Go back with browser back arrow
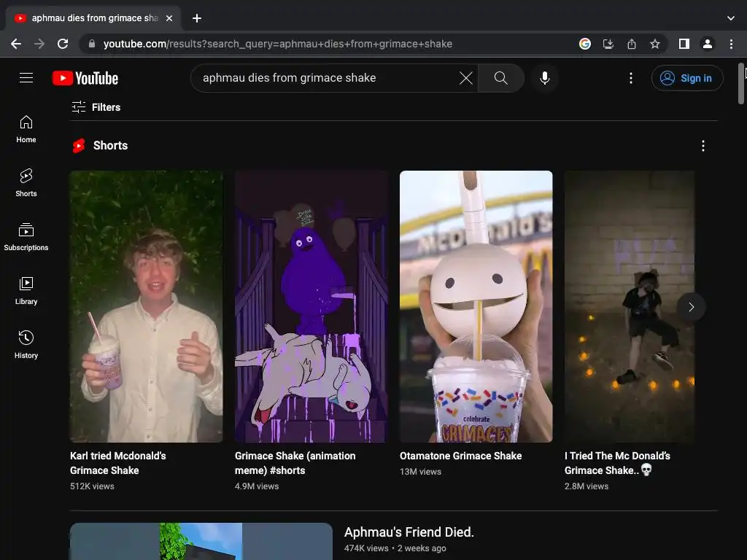 tap(16, 44)
